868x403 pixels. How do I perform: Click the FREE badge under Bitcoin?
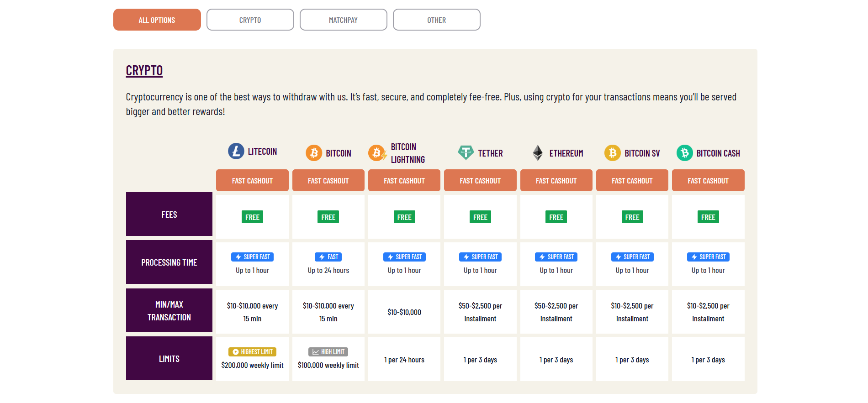(328, 217)
